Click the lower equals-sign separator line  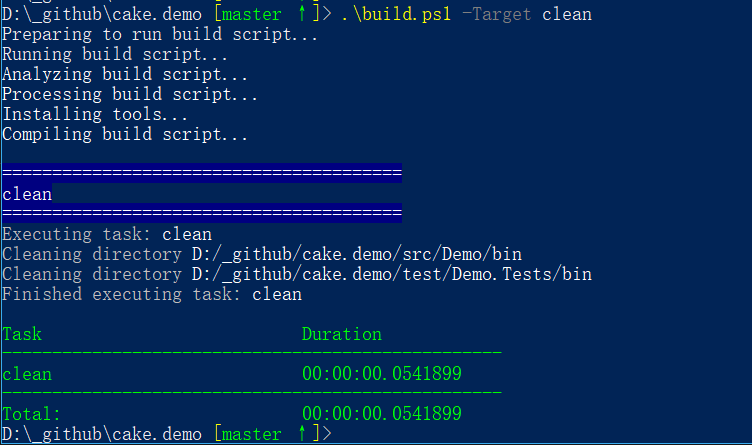[x=202, y=213]
